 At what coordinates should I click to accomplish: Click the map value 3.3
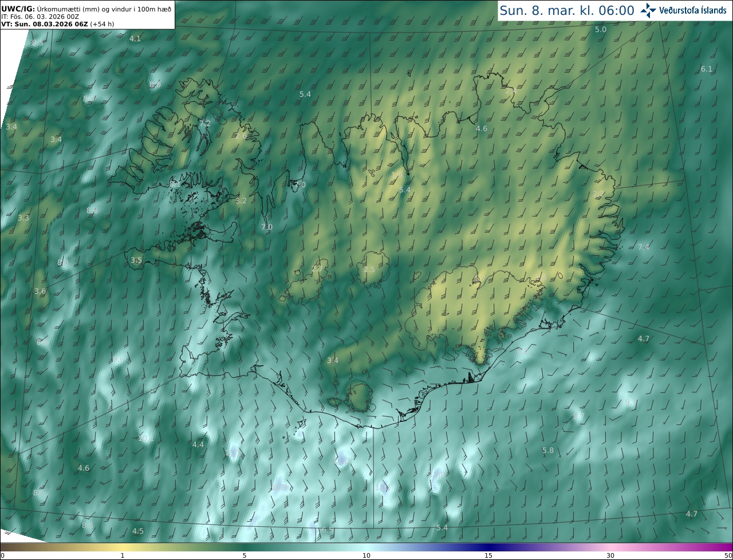pyautogui.click(x=23, y=218)
